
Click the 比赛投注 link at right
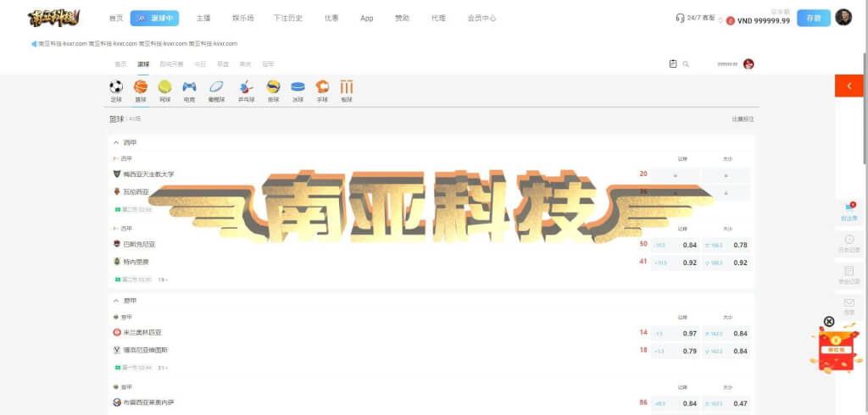(743, 119)
